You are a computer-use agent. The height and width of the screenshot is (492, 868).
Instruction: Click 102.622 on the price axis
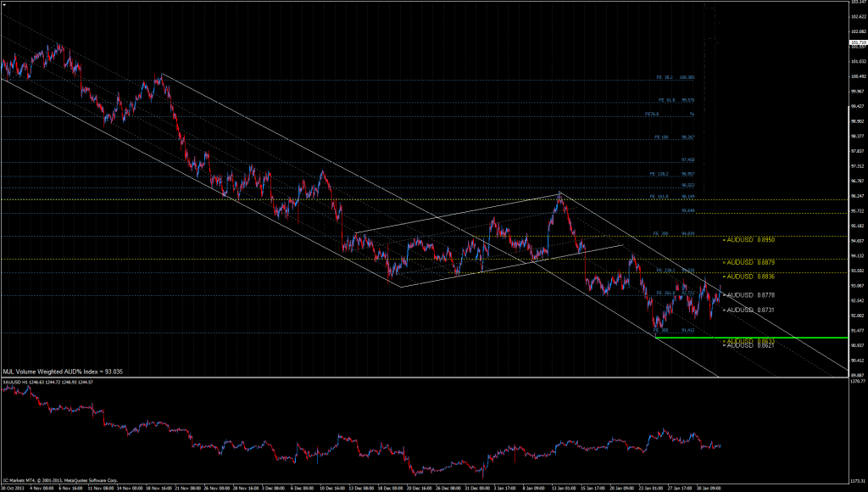coord(860,17)
